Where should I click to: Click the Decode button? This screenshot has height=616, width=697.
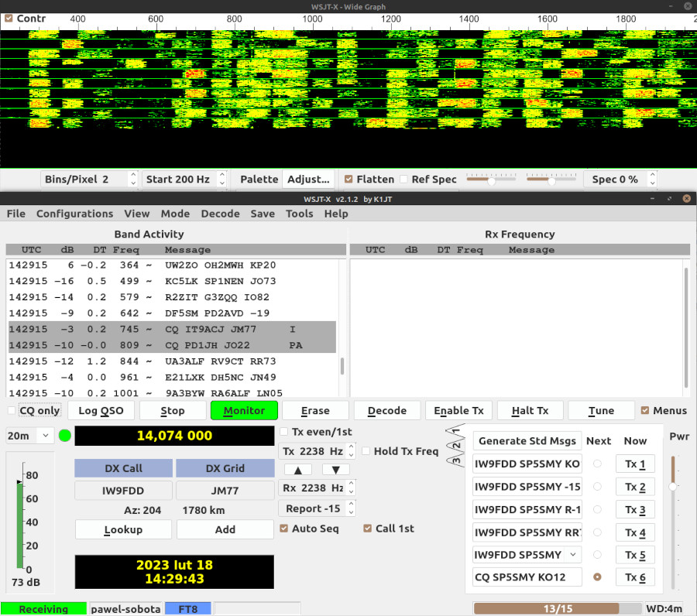coord(386,410)
